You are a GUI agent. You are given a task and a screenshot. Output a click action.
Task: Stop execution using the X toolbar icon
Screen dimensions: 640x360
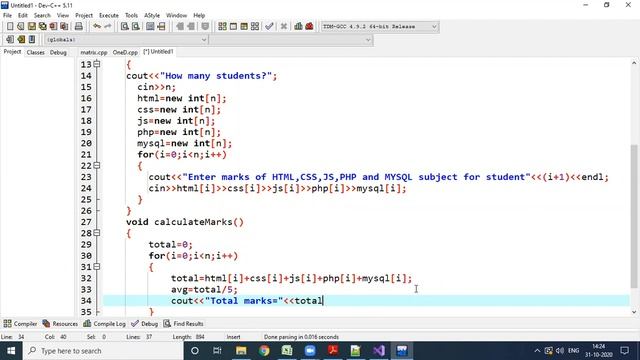click(x=284, y=27)
